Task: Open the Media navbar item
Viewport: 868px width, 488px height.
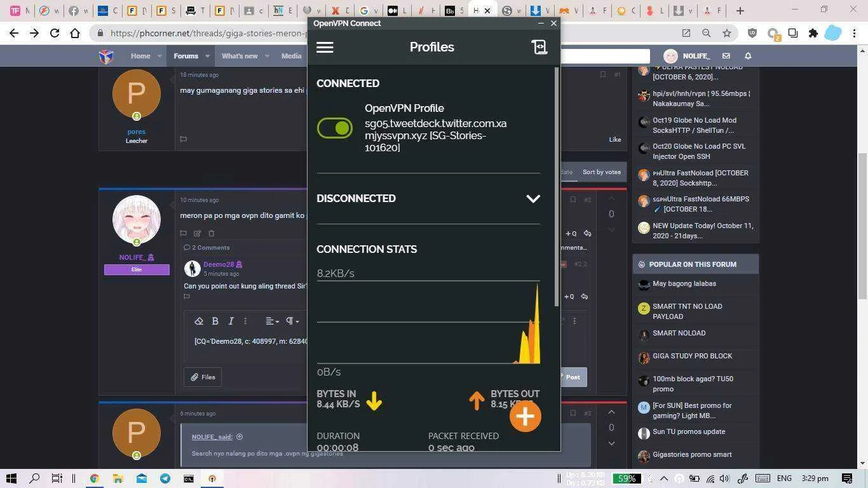Action: pyautogui.click(x=291, y=56)
